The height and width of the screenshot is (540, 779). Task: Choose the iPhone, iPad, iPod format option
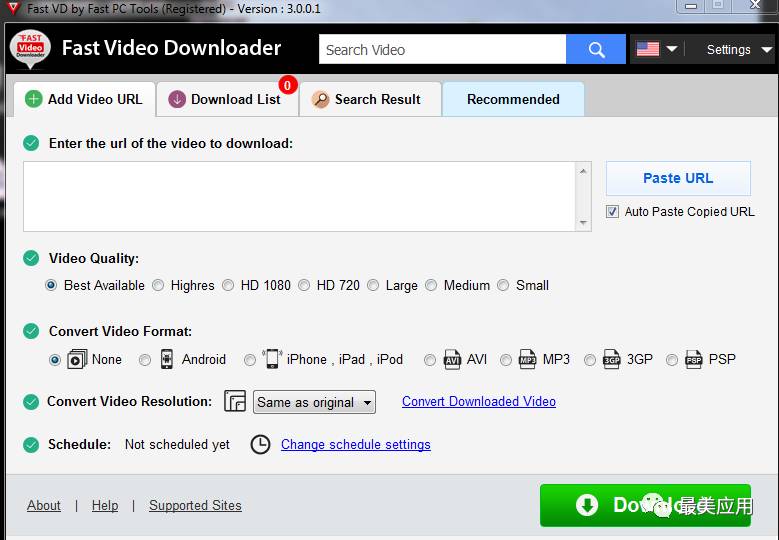250,360
